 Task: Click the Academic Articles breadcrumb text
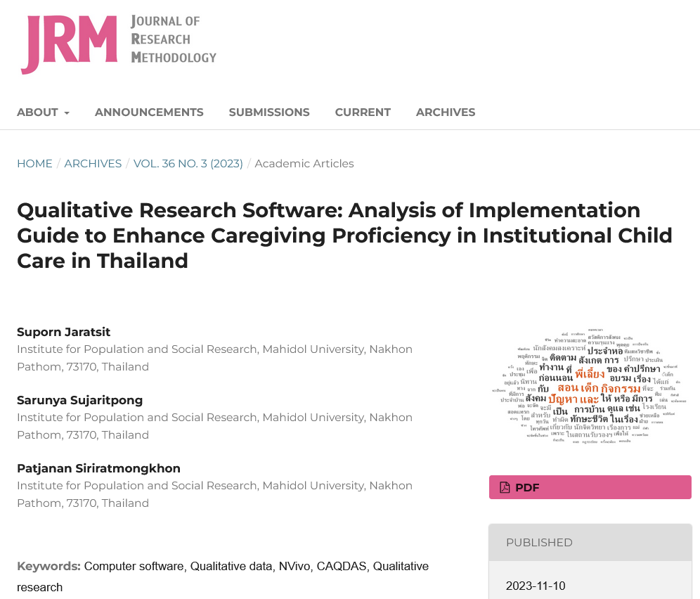point(304,164)
